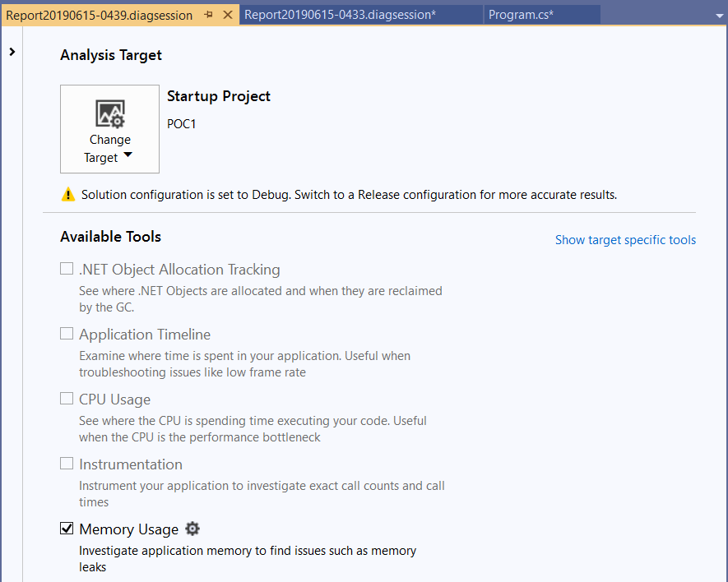
Task: Pin the Report20190615-0439.diagsession tab
Action: 209,16
